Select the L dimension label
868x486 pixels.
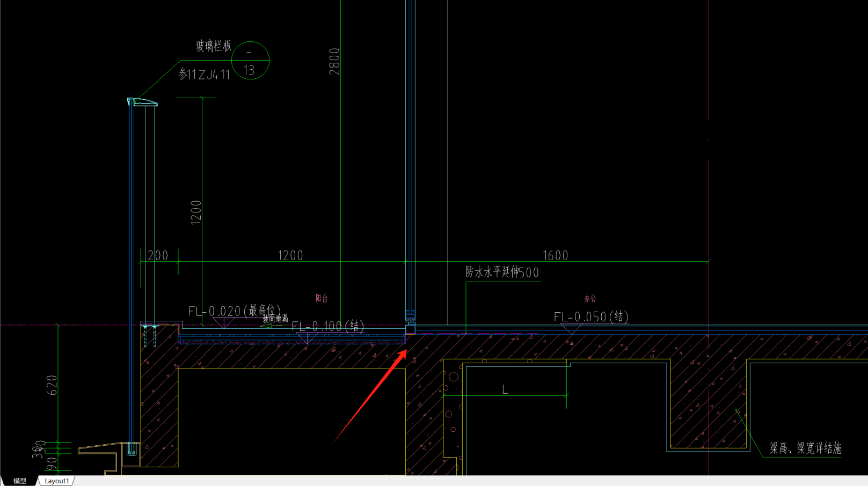point(505,389)
